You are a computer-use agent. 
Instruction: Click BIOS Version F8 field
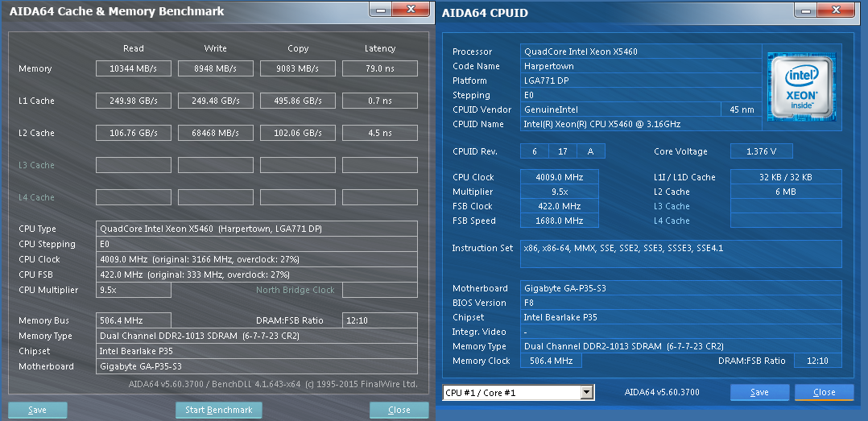click(681, 303)
